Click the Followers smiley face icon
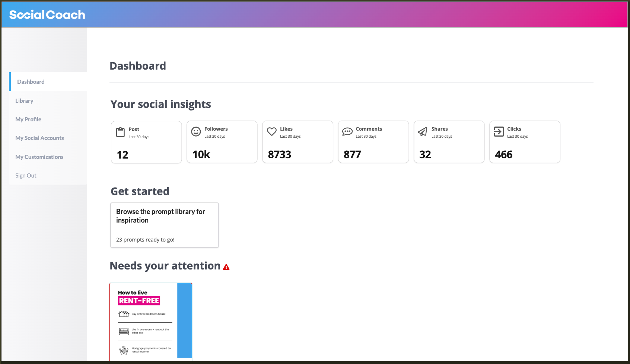Screen dimensions: 630x364 tap(196, 132)
